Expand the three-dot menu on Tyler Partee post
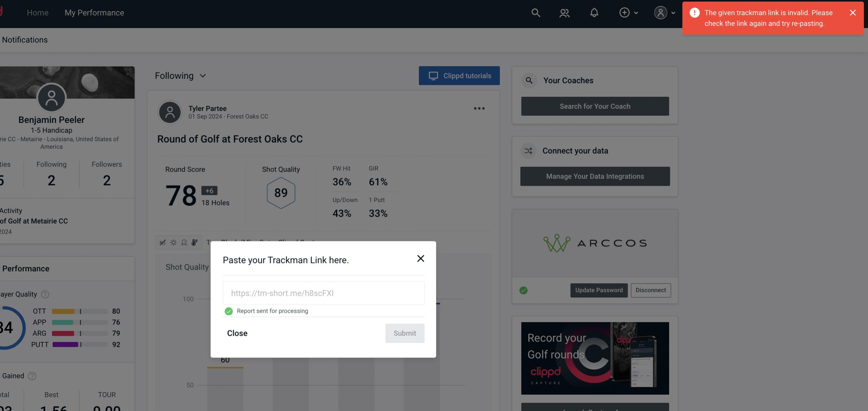 (x=479, y=109)
